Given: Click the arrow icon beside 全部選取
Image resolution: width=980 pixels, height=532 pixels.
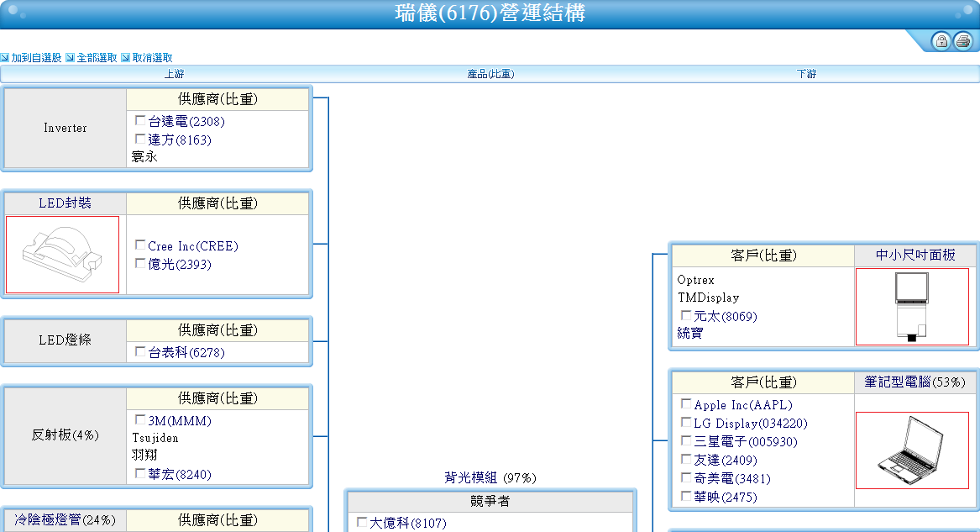Looking at the screenshot, I should [70, 57].
